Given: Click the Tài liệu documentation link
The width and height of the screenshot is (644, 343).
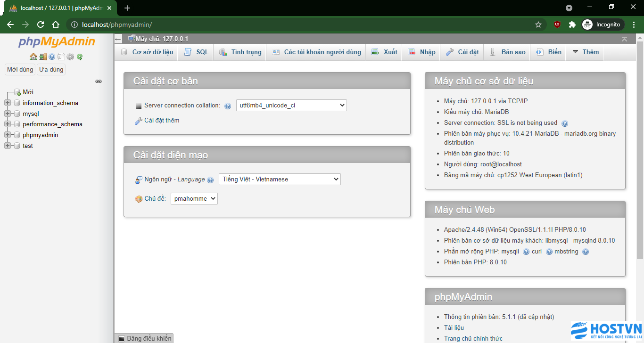Looking at the screenshot, I should [454, 328].
